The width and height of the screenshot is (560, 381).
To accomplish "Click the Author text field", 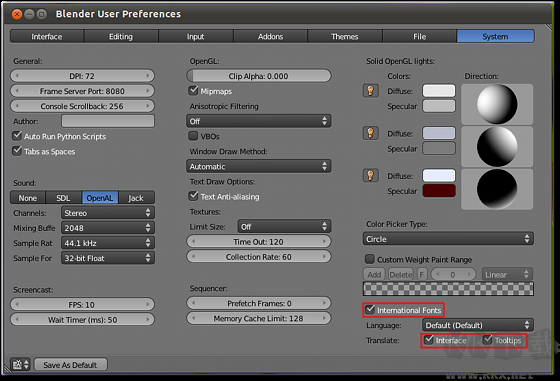I will 108,121.
